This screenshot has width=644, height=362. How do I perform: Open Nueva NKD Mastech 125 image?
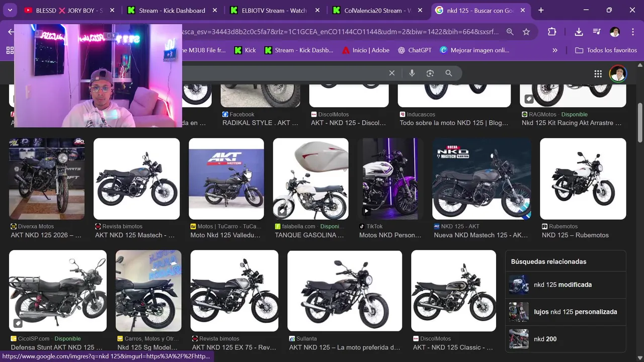[x=481, y=179]
